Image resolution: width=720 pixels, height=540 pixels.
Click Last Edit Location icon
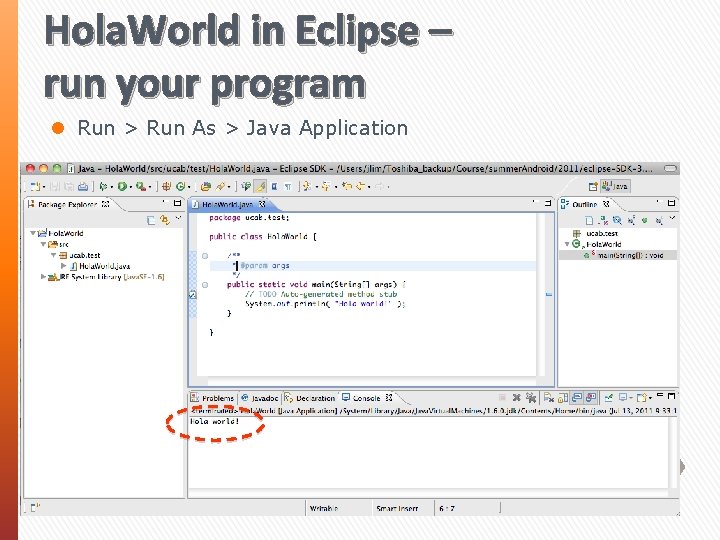[x=347, y=186]
